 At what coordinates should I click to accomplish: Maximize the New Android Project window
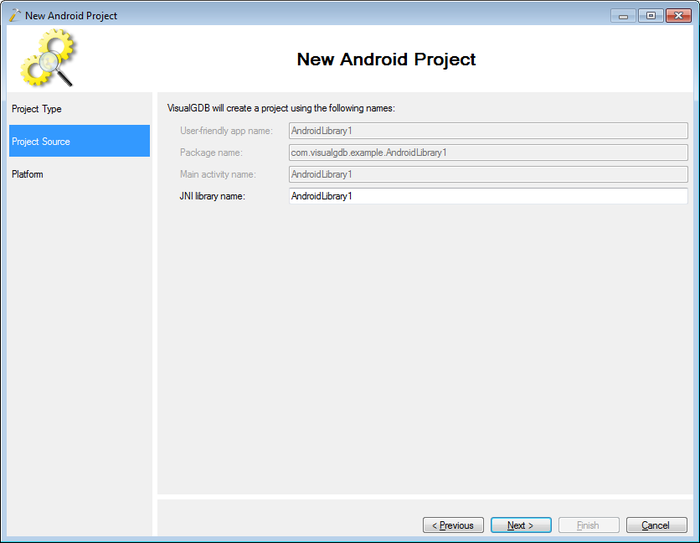pos(651,16)
